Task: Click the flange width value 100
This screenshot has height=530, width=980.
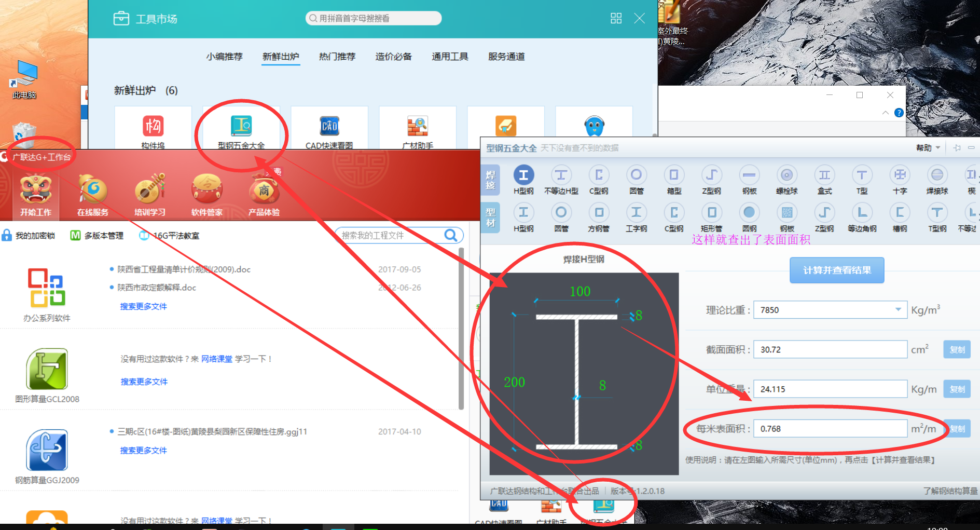Action: [x=580, y=291]
